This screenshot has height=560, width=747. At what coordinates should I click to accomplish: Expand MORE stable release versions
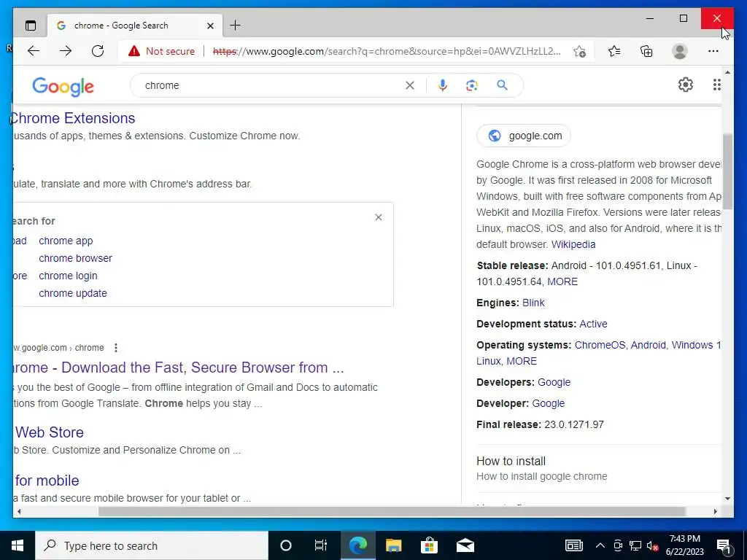tap(562, 281)
